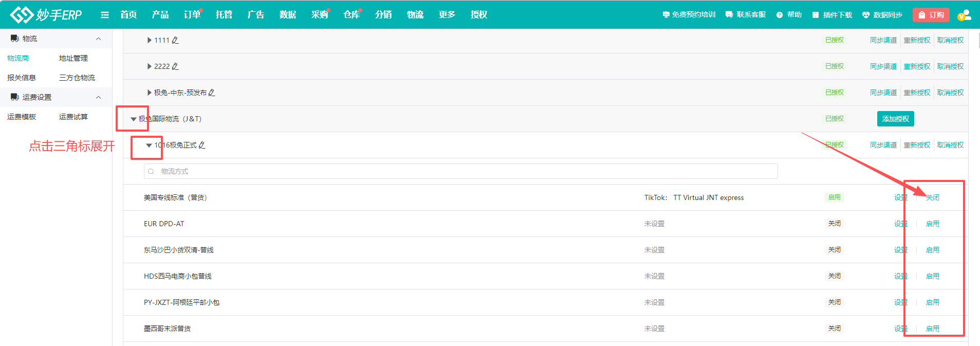The image size is (980, 346).
Task: Collapse the 运费设置 sidebar section
Action: click(98, 97)
